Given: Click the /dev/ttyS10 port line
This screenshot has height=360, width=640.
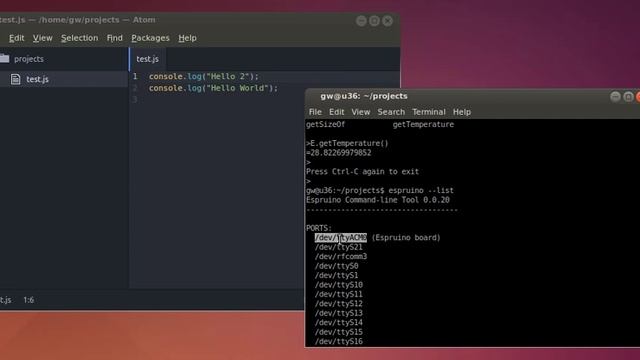Looking at the screenshot, I should click(x=338, y=285).
